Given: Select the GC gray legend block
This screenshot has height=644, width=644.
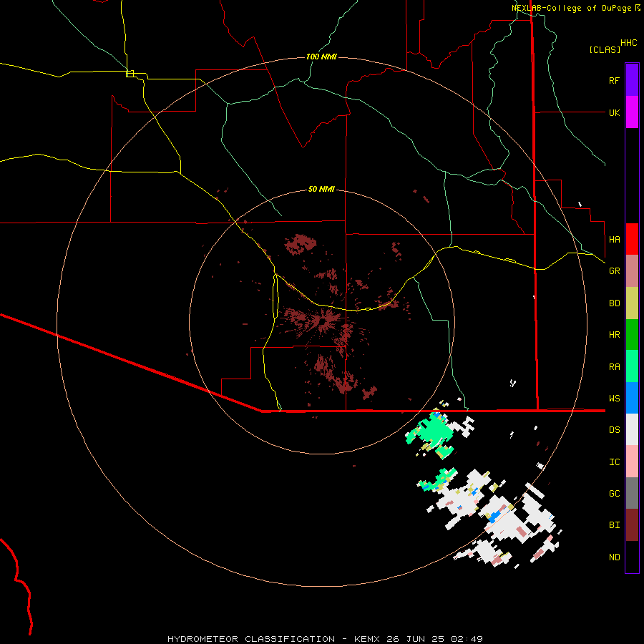Looking at the screenshot, I should (632, 493).
